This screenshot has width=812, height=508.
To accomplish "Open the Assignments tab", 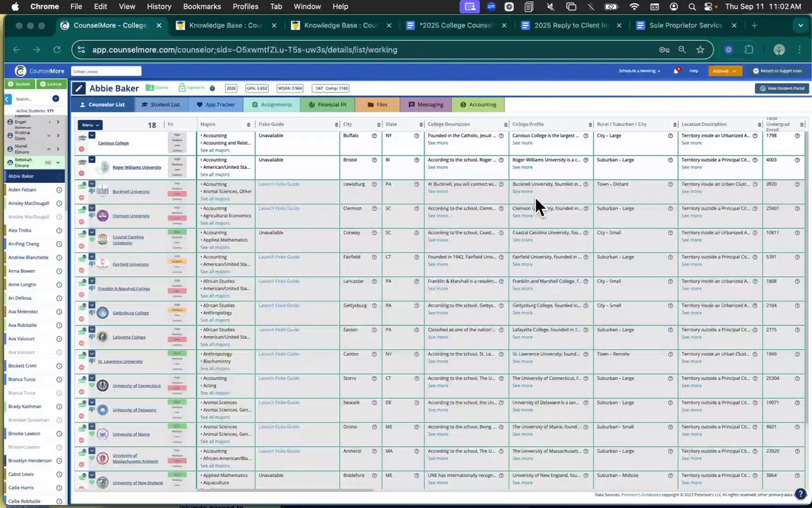I will pyautogui.click(x=272, y=105).
